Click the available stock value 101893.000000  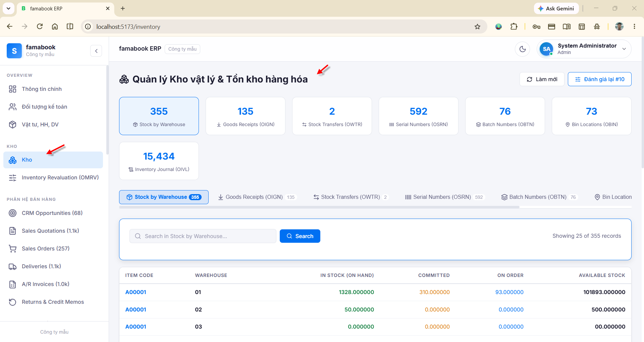604,292
